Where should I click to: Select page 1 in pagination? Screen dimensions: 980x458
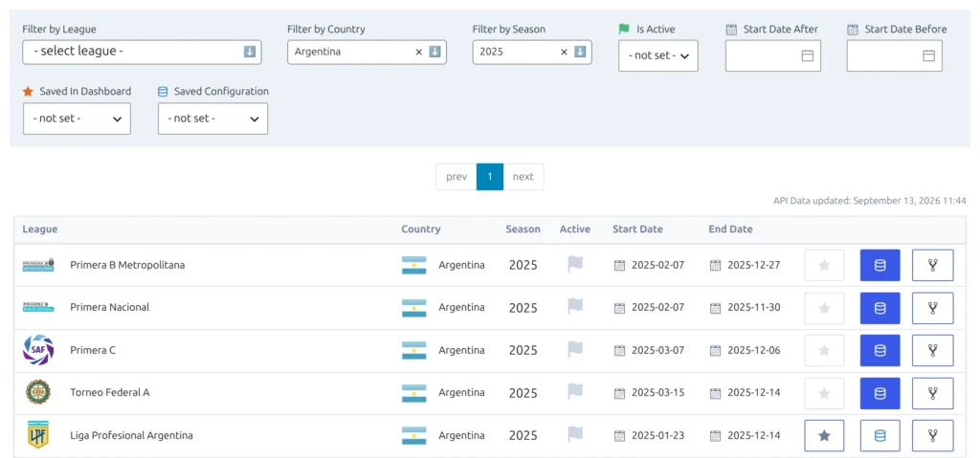click(490, 177)
